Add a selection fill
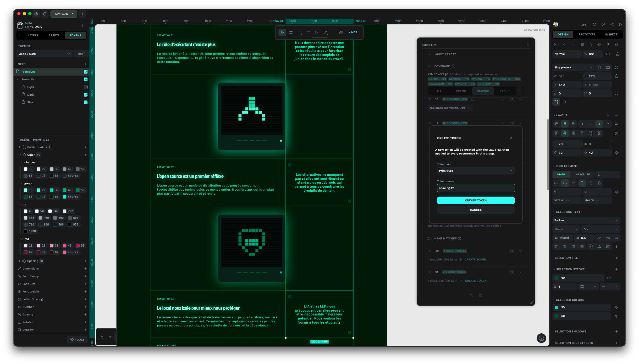639x364 pixels. [617, 258]
